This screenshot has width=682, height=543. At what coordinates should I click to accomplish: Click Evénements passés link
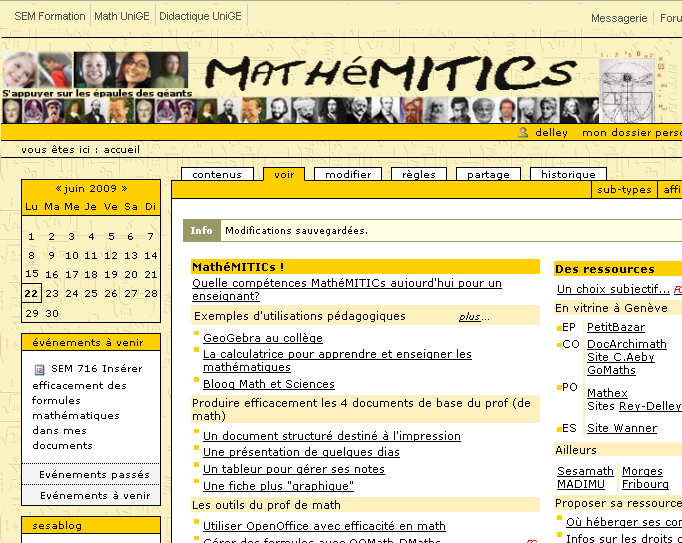coord(94,475)
